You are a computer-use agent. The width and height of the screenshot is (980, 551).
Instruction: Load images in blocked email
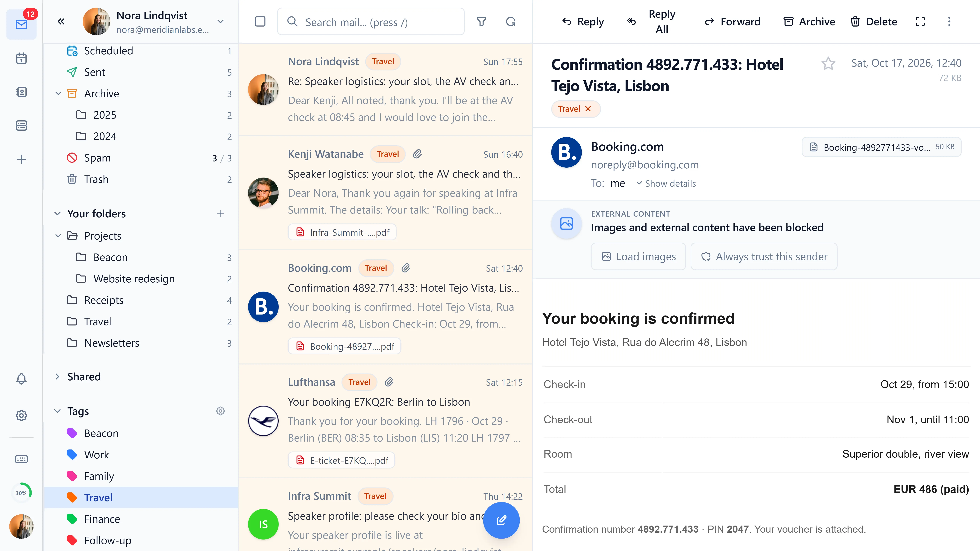[x=638, y=257]
